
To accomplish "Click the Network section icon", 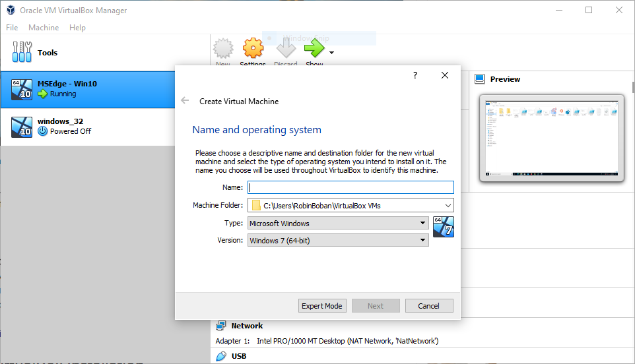I will pyautogui.click(x=221, y=326).
